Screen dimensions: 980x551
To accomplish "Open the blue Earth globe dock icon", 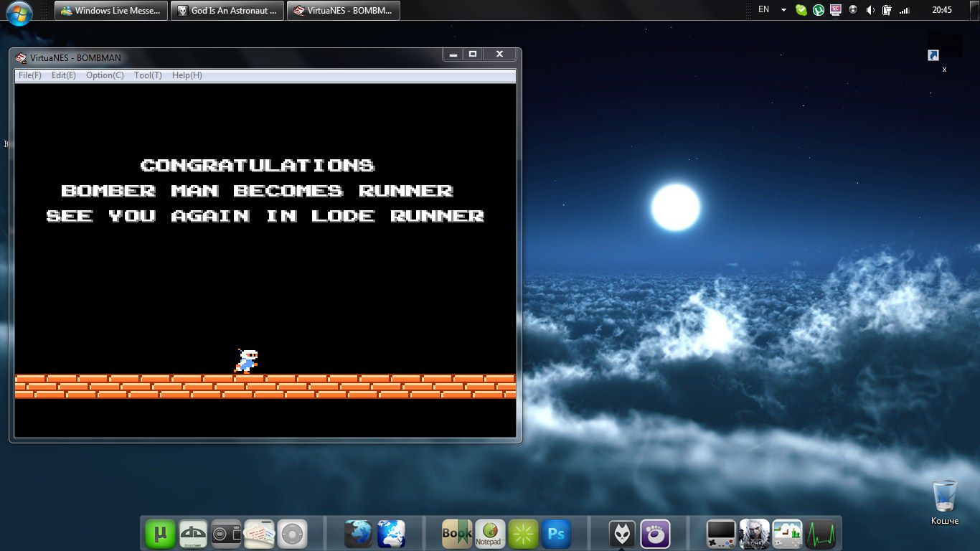I will 392,534.
